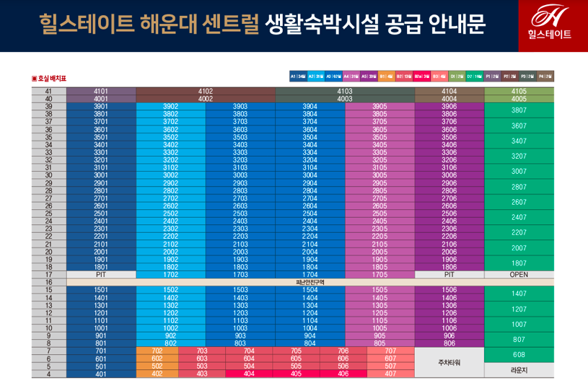Click unit cell 4002
The width and height of the screenshot is (588, 383).
[206, 99]
